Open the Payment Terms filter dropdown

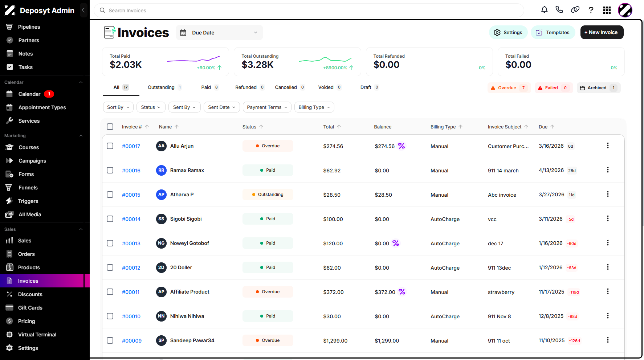pyautogui.click(x=267, y=107)
